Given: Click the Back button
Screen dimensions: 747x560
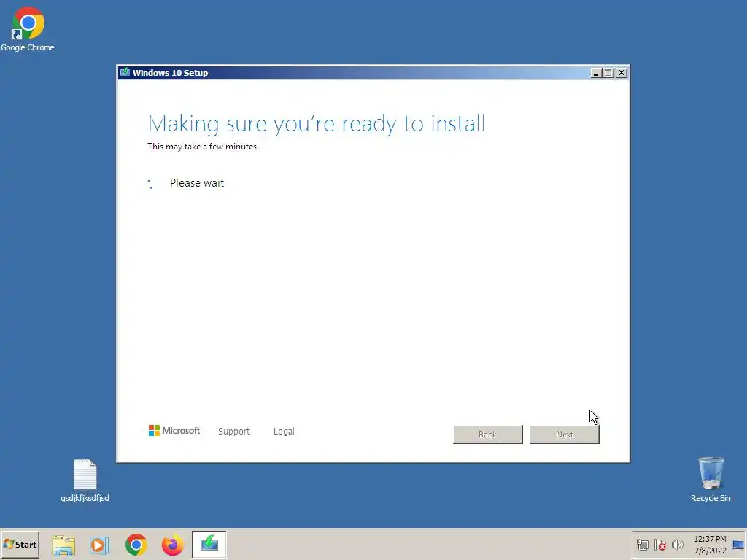Looking at the screenshot, I should coord(488,435).
